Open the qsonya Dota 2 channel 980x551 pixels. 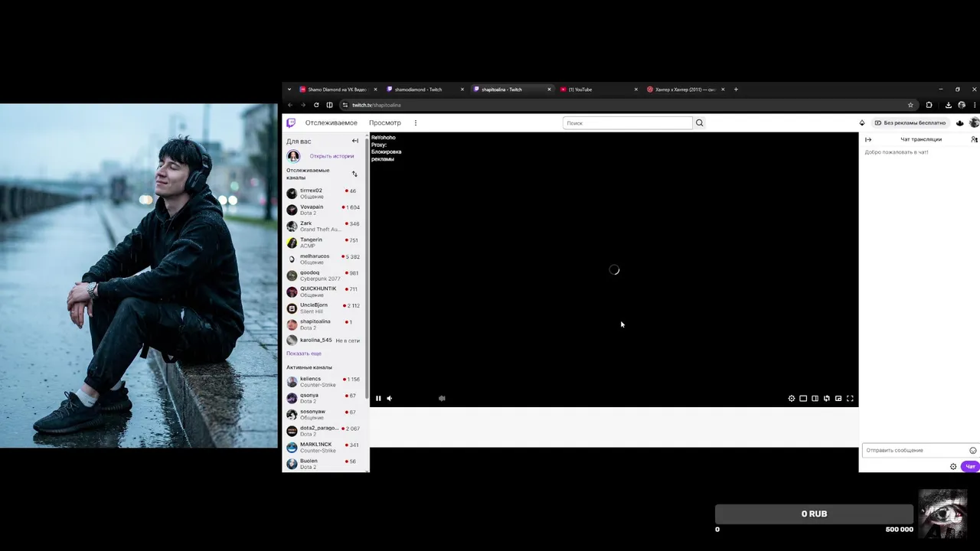pyautogui.click(x=323, y=398)
